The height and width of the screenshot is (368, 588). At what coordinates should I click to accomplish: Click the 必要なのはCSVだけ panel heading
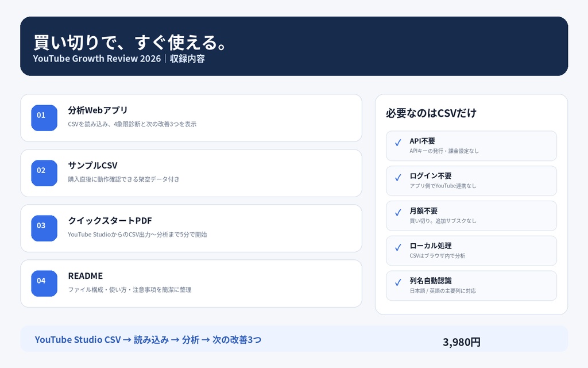(431, 113)
